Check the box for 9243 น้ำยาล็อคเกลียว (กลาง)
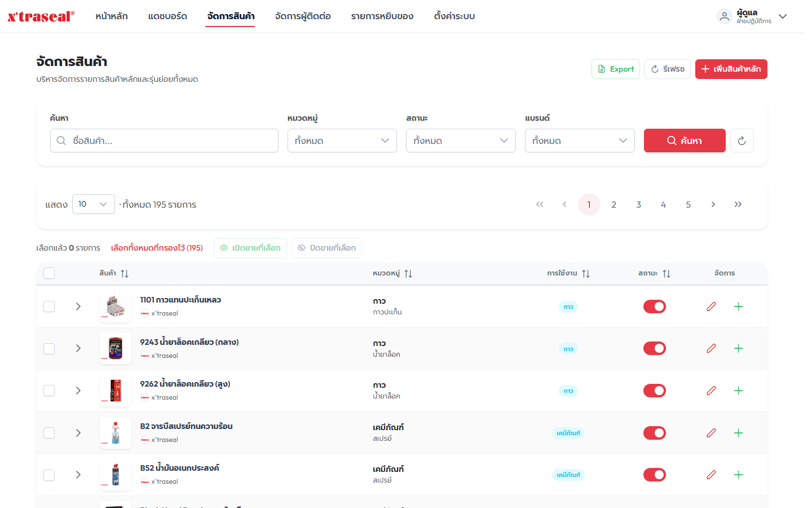The width and height of the screenshot is (812, 508). [49, 348]
